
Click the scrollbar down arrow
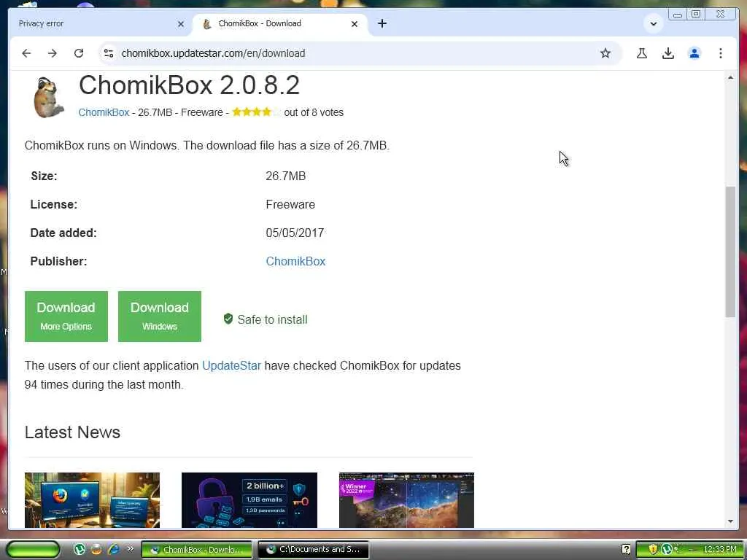730,521
